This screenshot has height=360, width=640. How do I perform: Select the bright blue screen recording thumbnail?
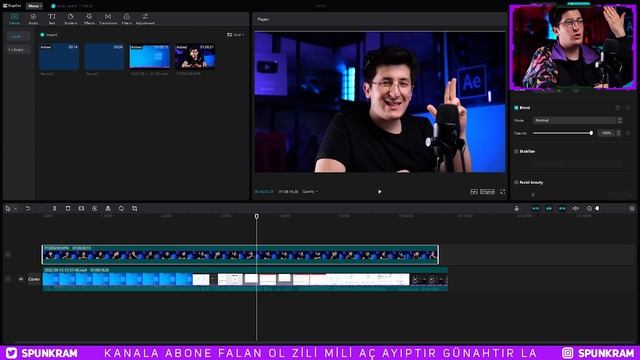coord(150,57)
